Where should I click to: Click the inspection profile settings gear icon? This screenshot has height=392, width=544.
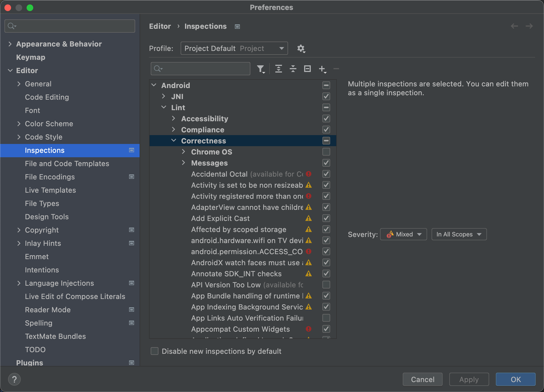(x=301, y=48)
